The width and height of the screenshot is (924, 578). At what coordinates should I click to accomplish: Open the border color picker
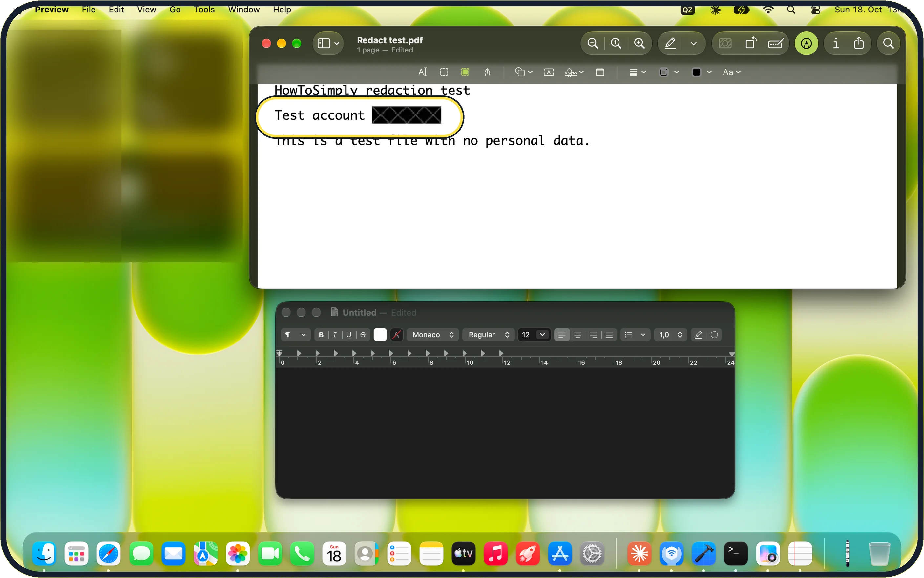pos(669,72)
